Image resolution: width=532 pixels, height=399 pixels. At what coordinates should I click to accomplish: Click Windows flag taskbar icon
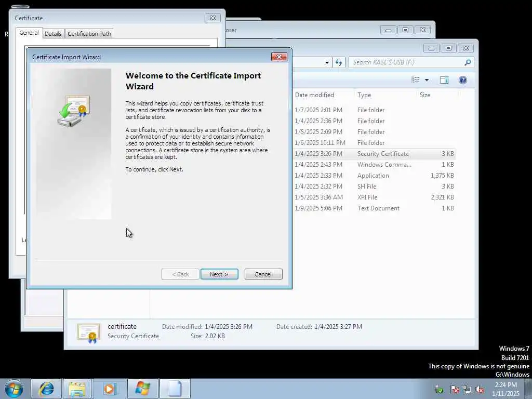click(x=143, y=389)
